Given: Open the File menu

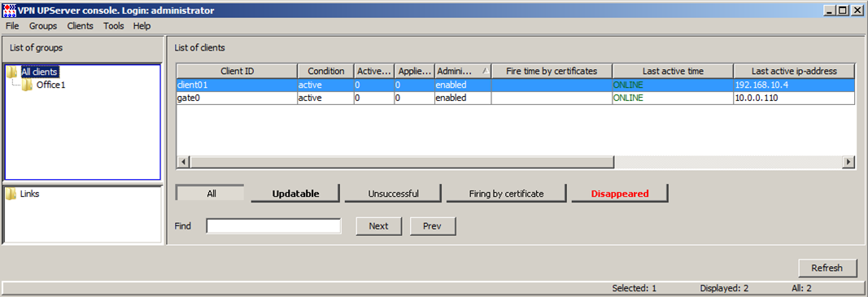Looking at the screenshot, I should coord(12,25).
